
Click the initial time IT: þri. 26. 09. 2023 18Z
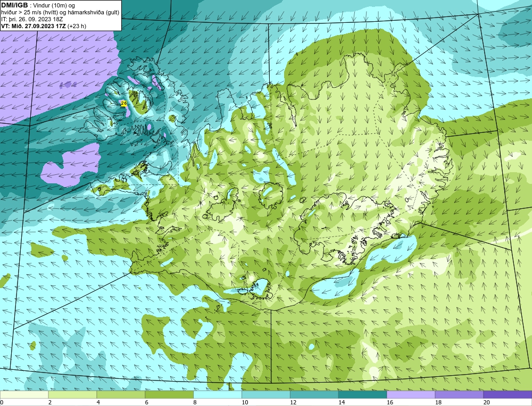32,19
